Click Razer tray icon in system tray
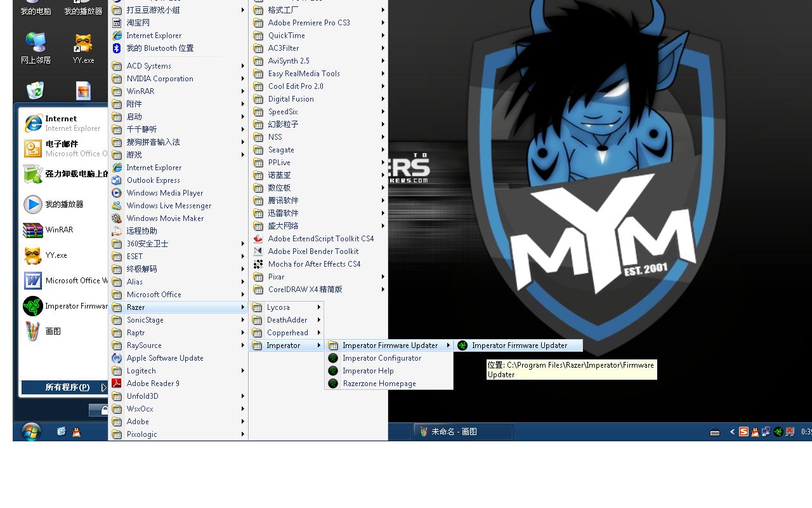812x508 pixels. (x=778, y=432)
